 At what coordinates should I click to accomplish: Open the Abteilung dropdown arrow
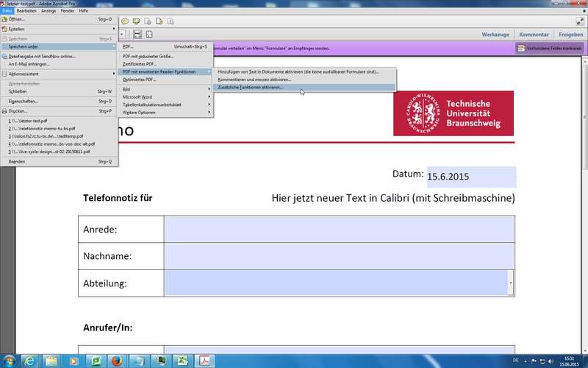511,283
